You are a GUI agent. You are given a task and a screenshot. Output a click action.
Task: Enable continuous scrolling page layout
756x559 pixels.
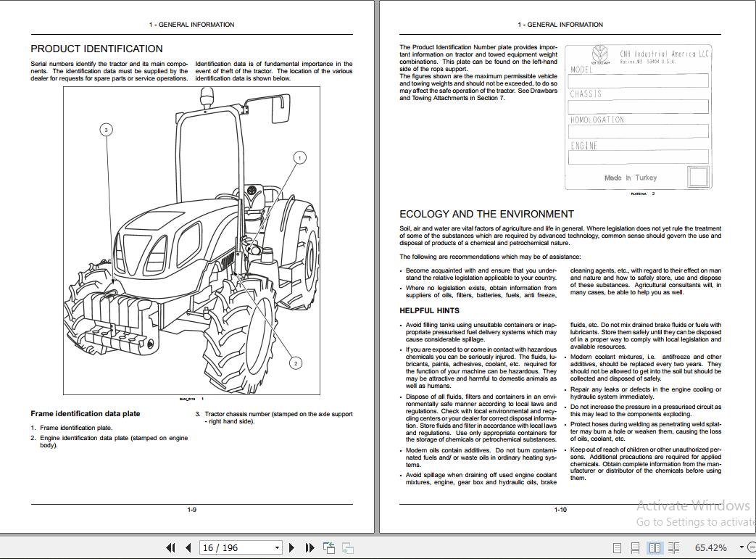pos(636,547)
